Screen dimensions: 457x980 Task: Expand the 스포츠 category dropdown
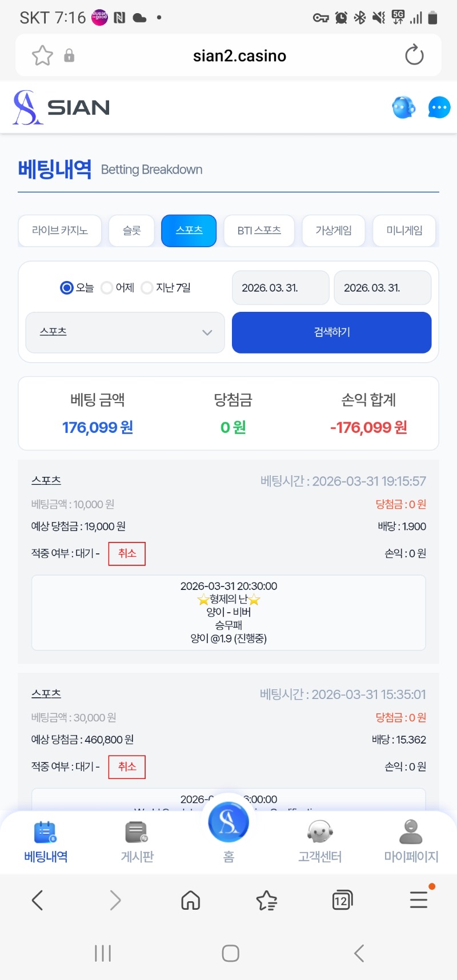coord(125,332)
